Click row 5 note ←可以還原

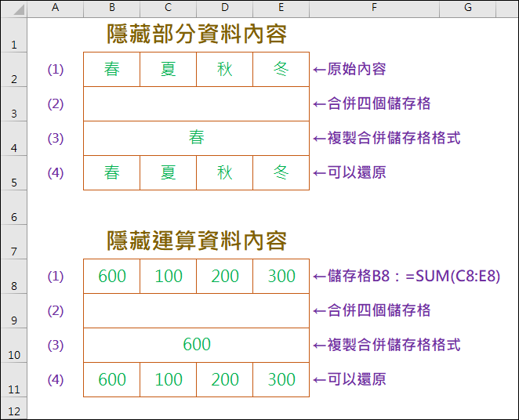point(350,172)
